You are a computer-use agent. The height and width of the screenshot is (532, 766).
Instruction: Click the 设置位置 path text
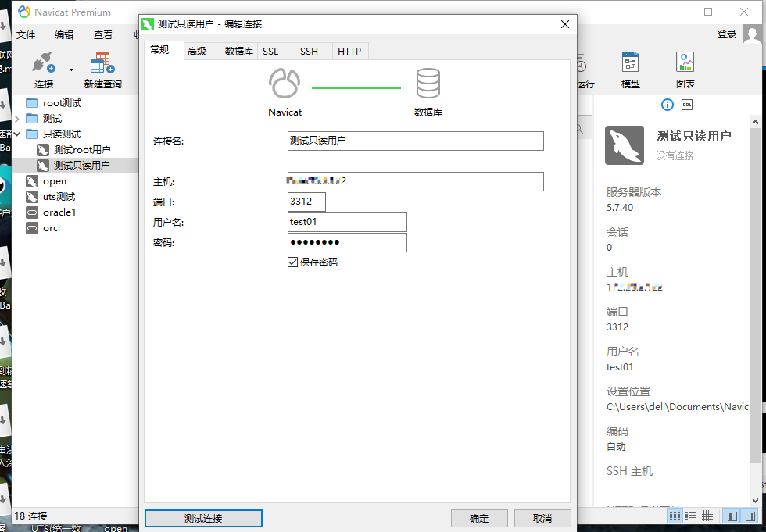click(x=677, y=406)
